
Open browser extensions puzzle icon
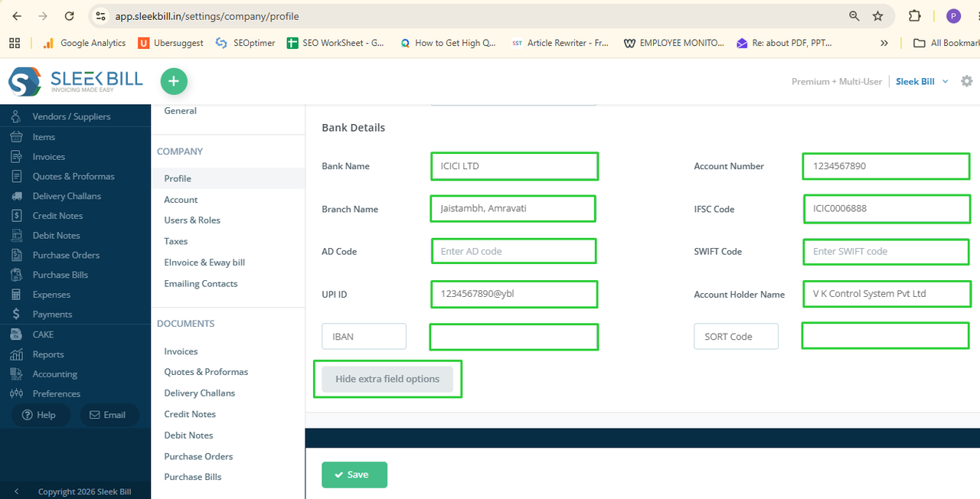click(x=915, y=16)
